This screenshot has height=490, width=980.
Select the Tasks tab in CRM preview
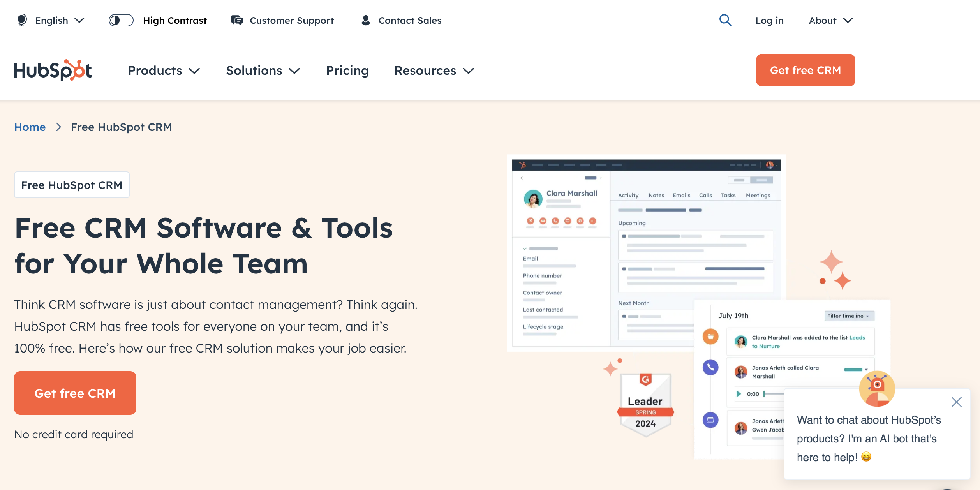[x=728, y=195]
